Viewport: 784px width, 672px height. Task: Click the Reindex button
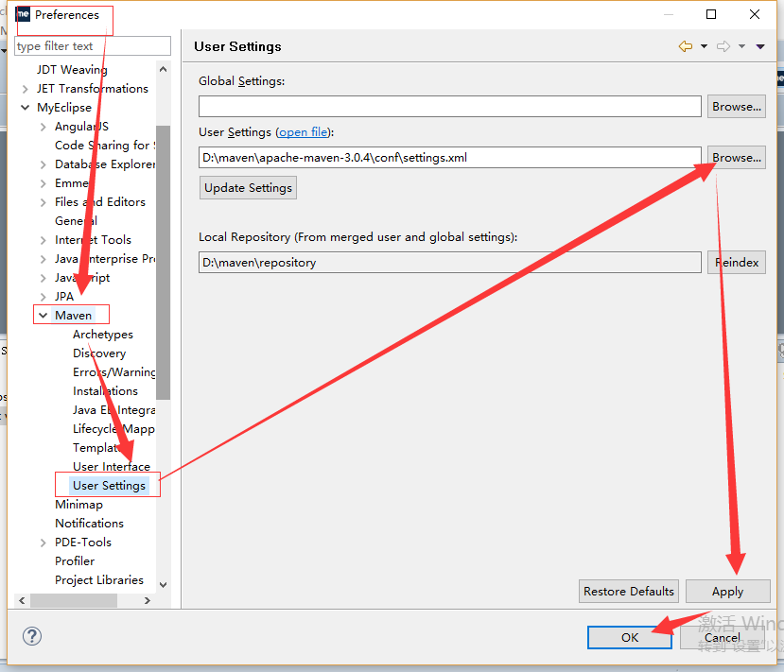[736, 263]
